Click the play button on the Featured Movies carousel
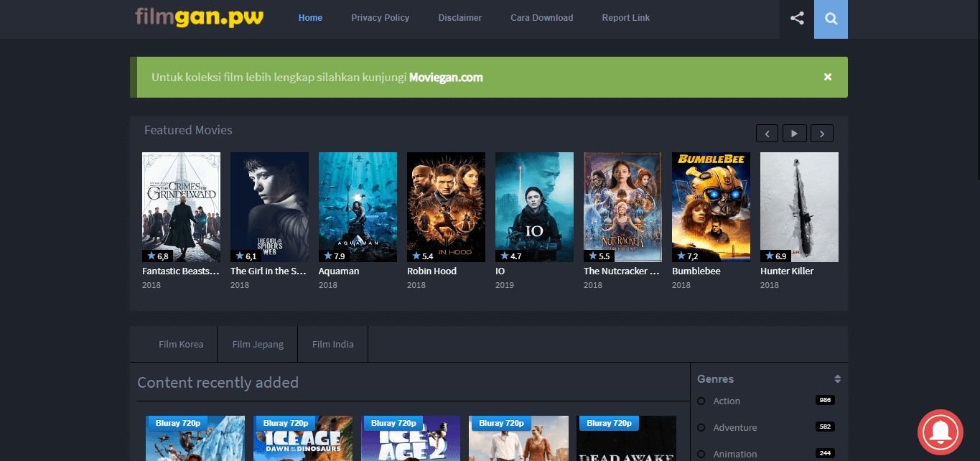This screenshot has height=461, width=980. (794, 133)
